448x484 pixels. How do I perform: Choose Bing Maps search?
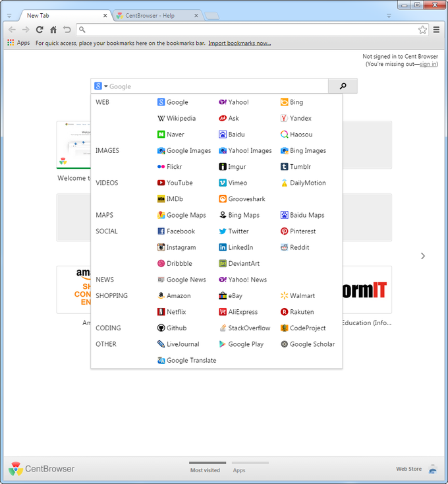pos(239,215)
